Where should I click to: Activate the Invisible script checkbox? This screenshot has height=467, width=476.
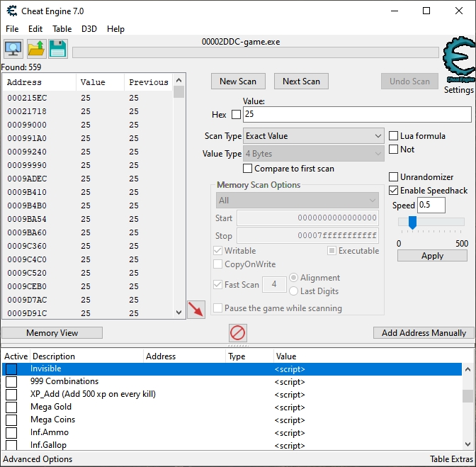coord(11,369)
